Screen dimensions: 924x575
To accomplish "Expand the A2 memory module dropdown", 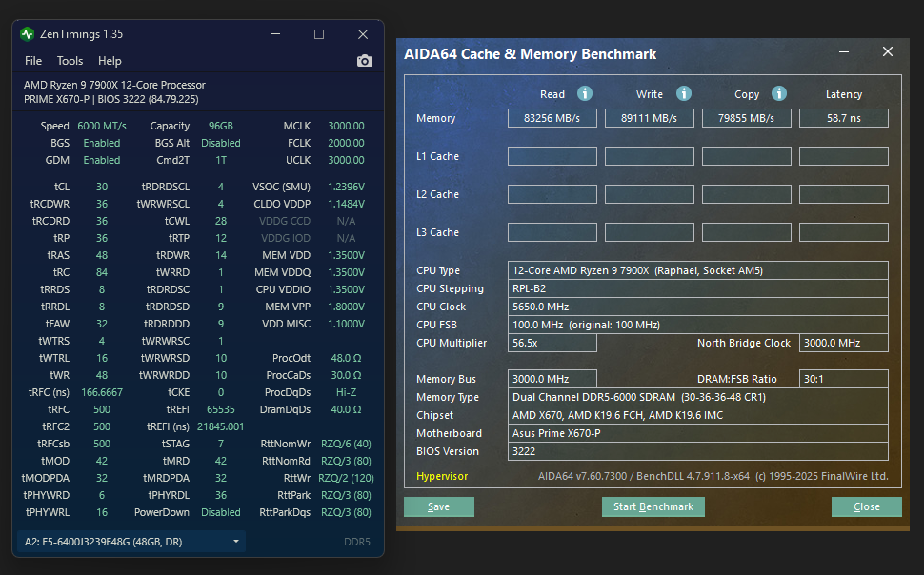I will [x=131, y=542].
